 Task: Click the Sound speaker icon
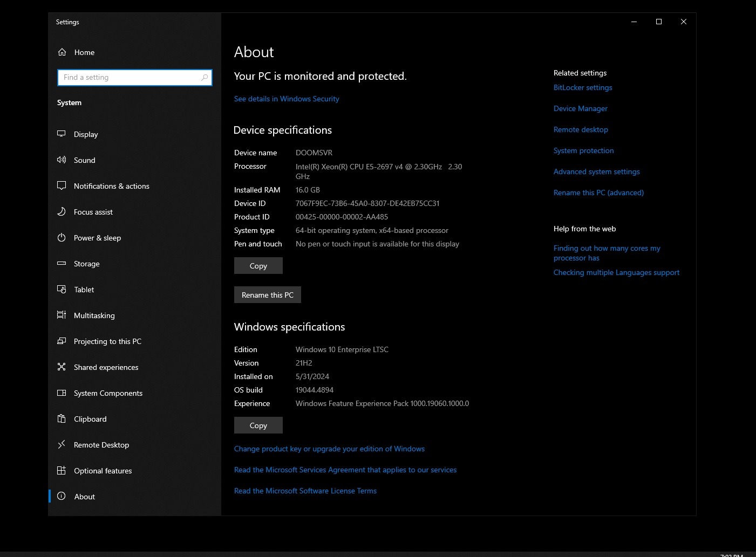point(62,160)
